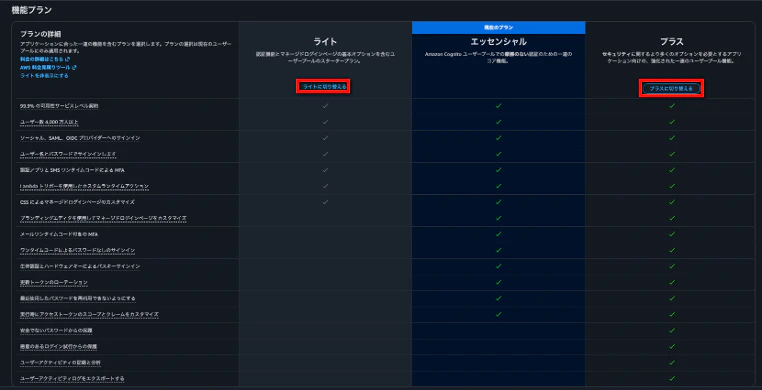Click the 現在のプラン badge above エッセンシャル
Screen dimensions: 762x390
[498, 28]
